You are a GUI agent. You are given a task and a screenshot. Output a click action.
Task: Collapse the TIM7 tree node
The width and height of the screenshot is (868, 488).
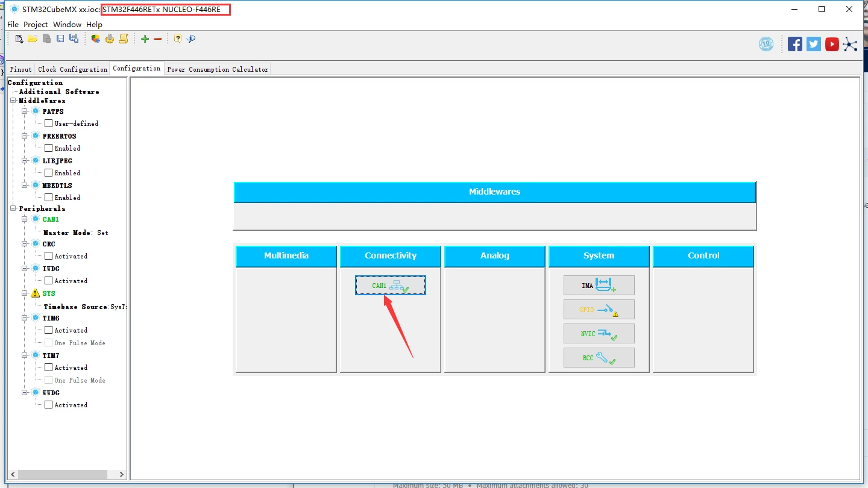(x=25, y=355)
